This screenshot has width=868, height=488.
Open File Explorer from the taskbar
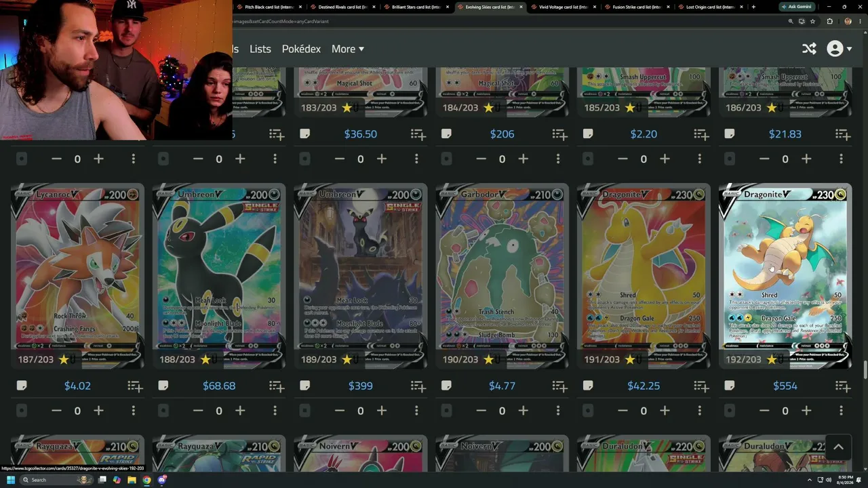click(x=132, y=480)
